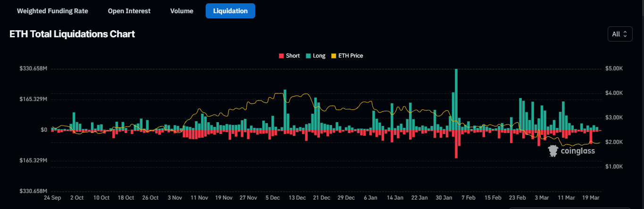The image size is (644, 209).
Task: Toggle the ETH Price legend item
Action: click(347, 56)
